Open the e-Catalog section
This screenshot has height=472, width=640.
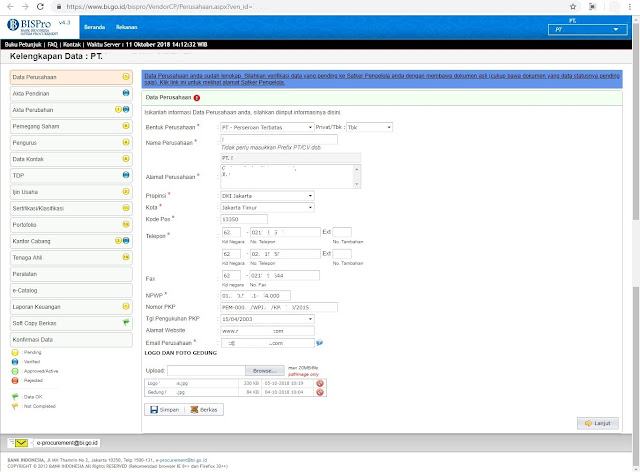point(71,290)
